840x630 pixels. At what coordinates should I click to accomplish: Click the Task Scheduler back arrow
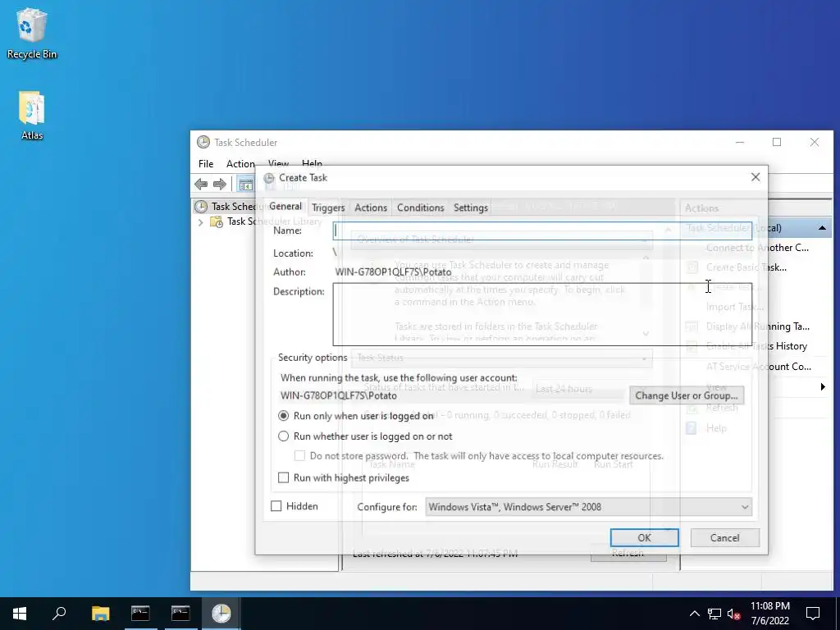point(201,185)
